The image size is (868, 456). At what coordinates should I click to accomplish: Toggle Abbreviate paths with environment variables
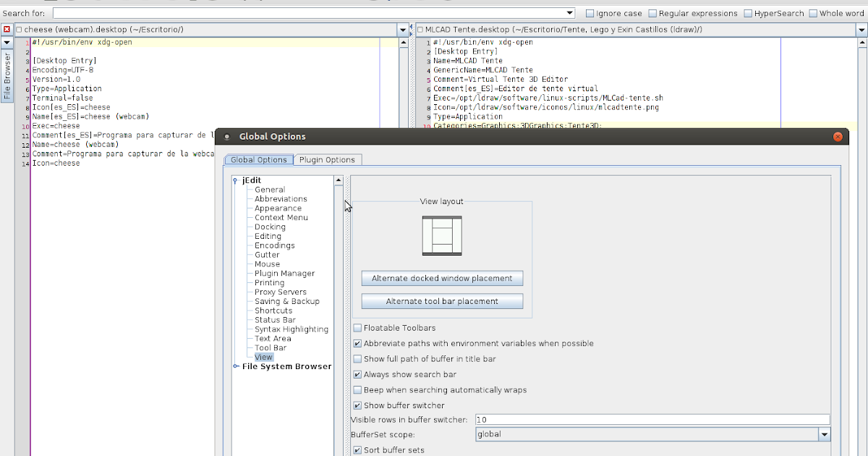point(473,344)
